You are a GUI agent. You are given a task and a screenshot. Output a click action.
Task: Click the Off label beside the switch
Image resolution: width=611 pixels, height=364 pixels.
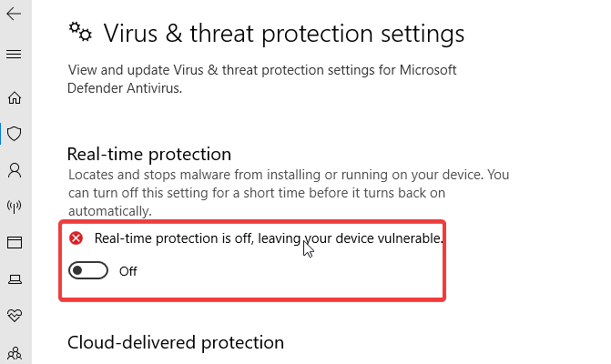(127, 271)
